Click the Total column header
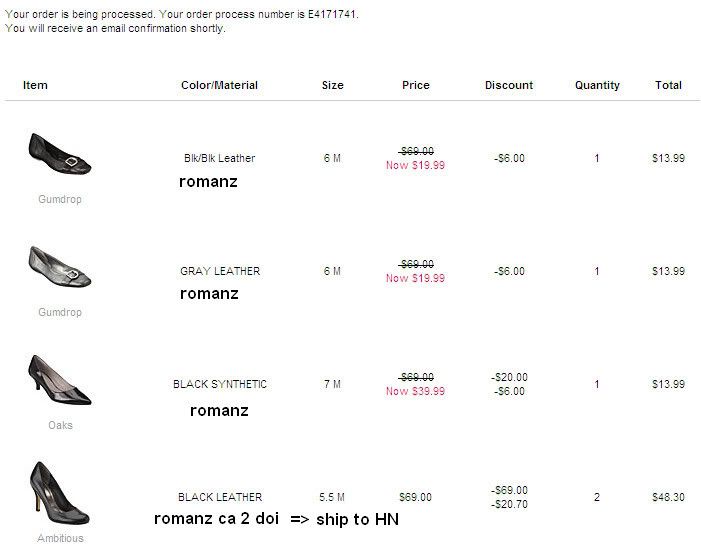The image size is (701, 560). (668, 85)
